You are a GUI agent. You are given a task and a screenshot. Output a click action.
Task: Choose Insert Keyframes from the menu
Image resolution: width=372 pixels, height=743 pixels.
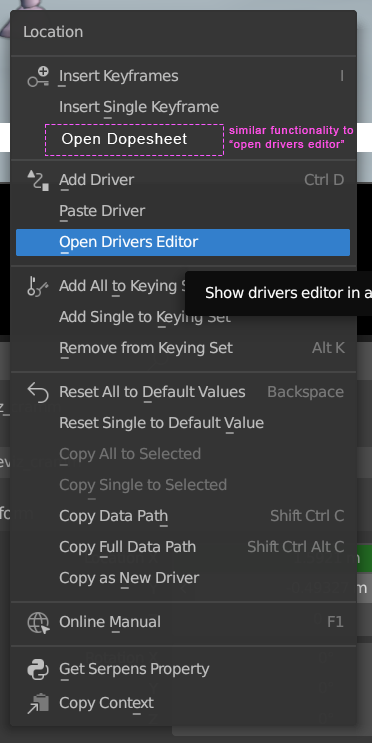coord(183,76)
